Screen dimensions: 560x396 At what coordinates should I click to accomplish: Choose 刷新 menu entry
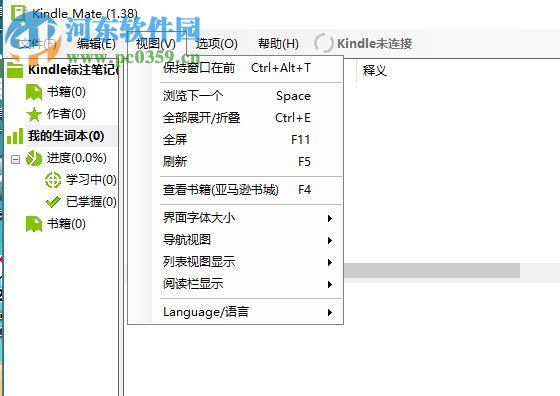[236, 162]
